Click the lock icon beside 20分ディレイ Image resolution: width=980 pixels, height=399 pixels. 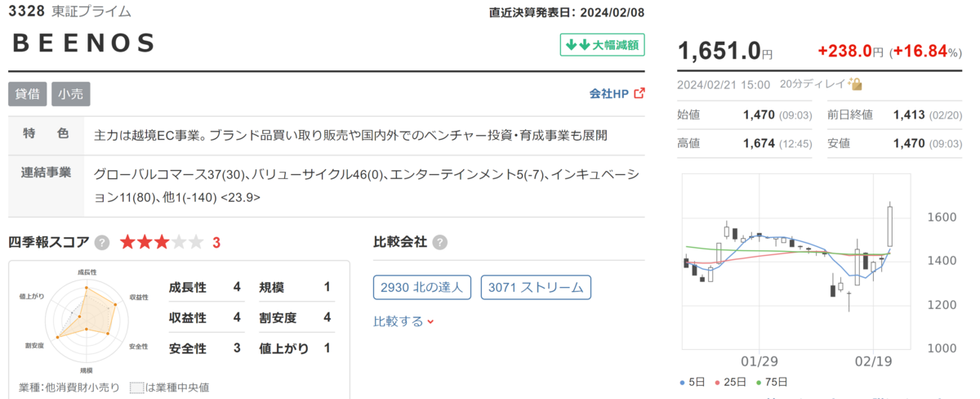point(857,84)
